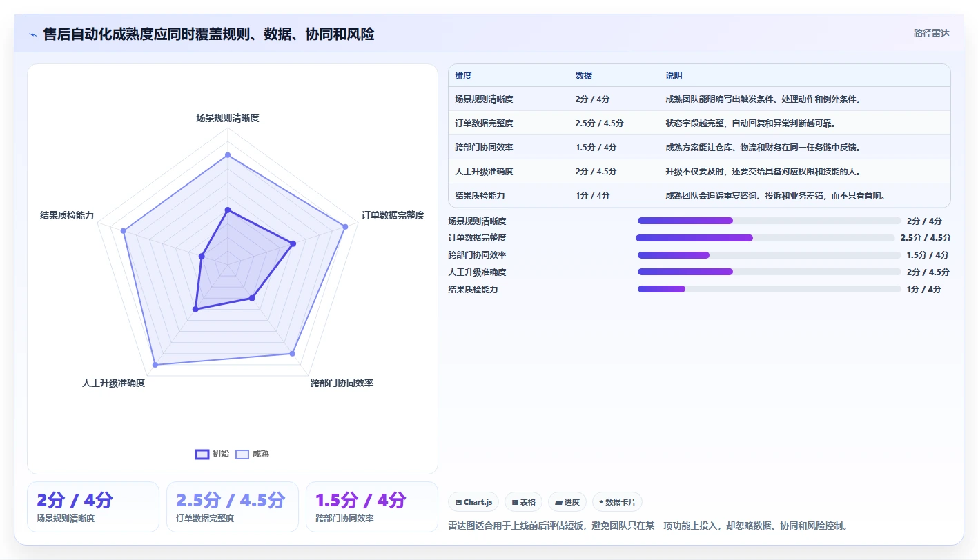Click 1分 / 4分 value beside progress bar
This screenshot has width=978, height=560.
coord(924,289)
